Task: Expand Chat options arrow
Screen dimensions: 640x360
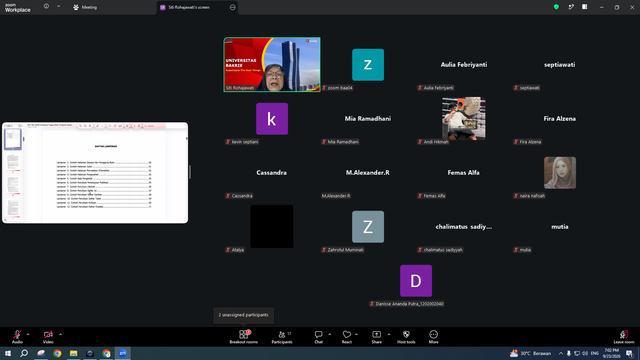Action: click(x=329, y=335)
